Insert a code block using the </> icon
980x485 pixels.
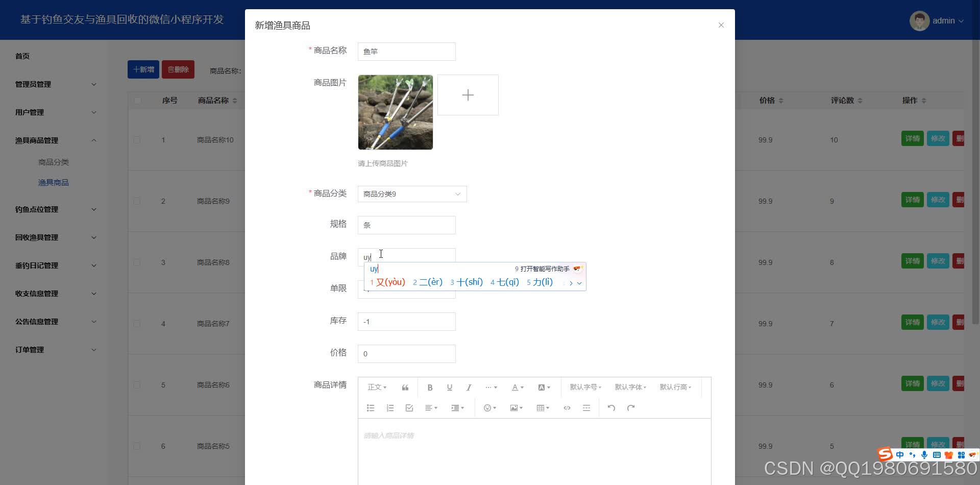pos(567,407)
